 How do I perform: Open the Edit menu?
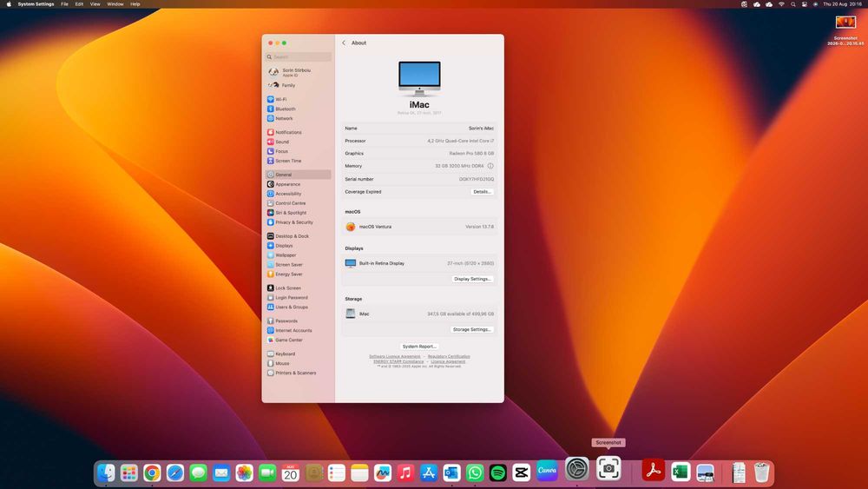coord(79,3)
